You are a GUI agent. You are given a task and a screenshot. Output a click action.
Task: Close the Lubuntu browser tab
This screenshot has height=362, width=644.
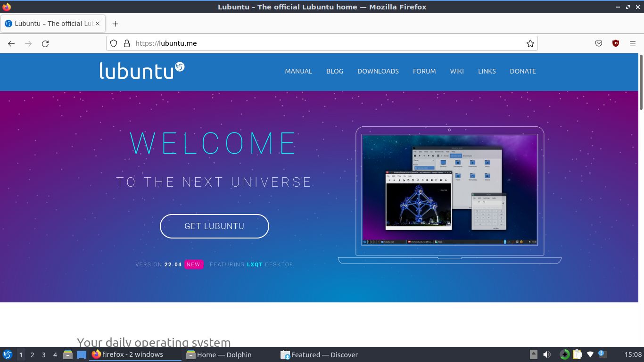[98, 24]
